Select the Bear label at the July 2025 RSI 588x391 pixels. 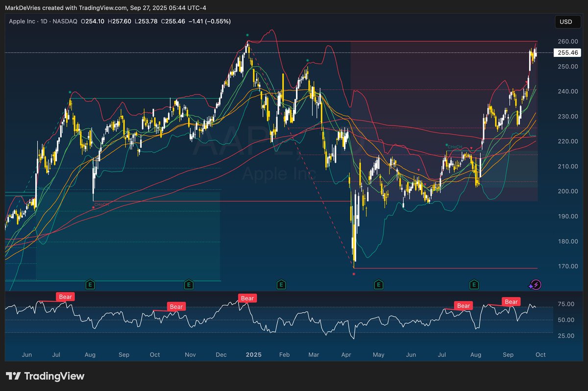[x=464, y=305]
